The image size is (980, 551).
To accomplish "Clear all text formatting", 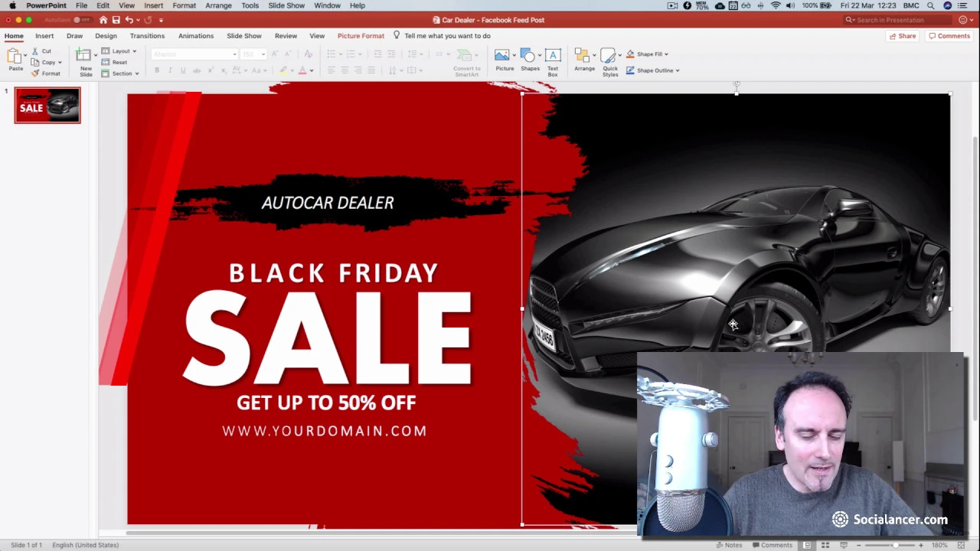I will (x=308, y=54).
